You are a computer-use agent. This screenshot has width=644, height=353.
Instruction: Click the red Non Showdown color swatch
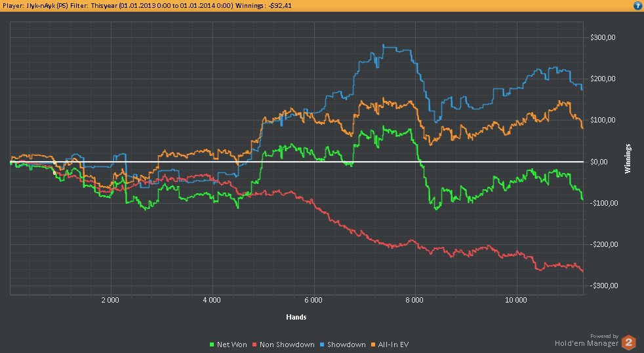pyautogui.click(x=254, y=344)
